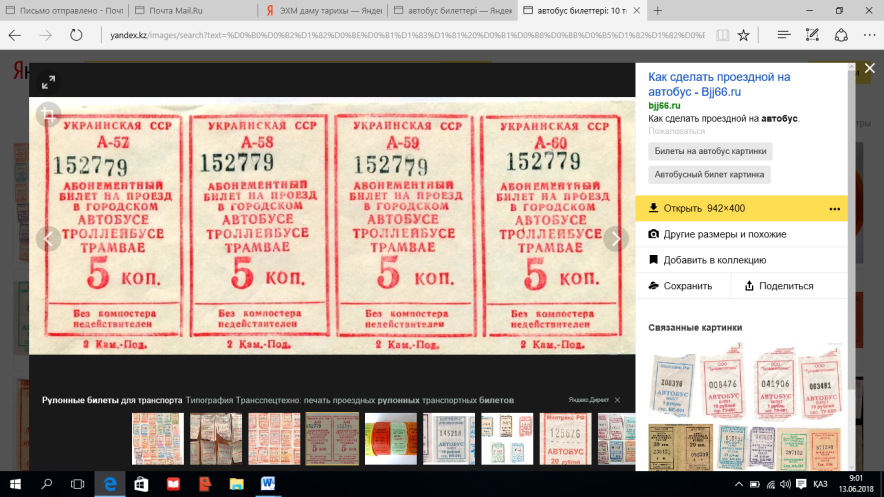Select the currently highlighted ticket thumbnail
This screenshot has width=884, height=497.
coord(332,439)
